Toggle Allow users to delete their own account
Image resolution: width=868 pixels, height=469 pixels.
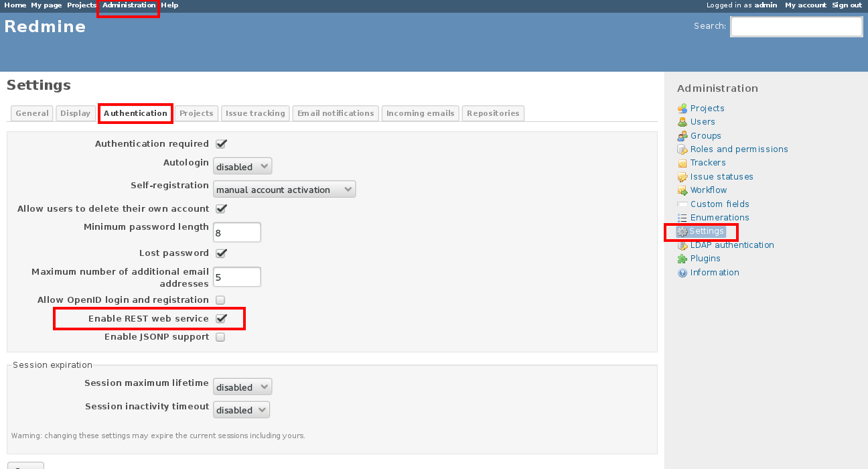point(221,208)
